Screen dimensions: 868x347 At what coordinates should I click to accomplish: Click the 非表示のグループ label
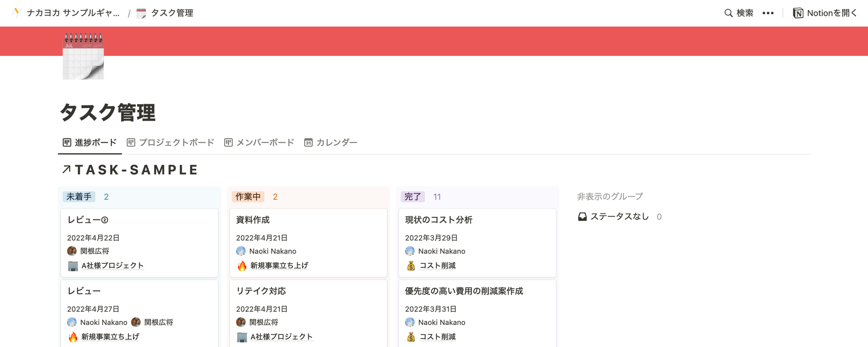[610, 196]
